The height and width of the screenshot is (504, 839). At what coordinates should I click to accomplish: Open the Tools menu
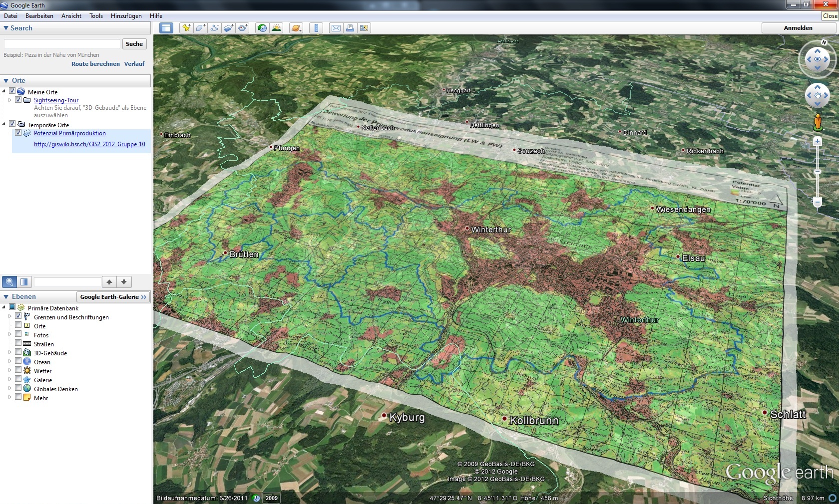tap(95, 15)
